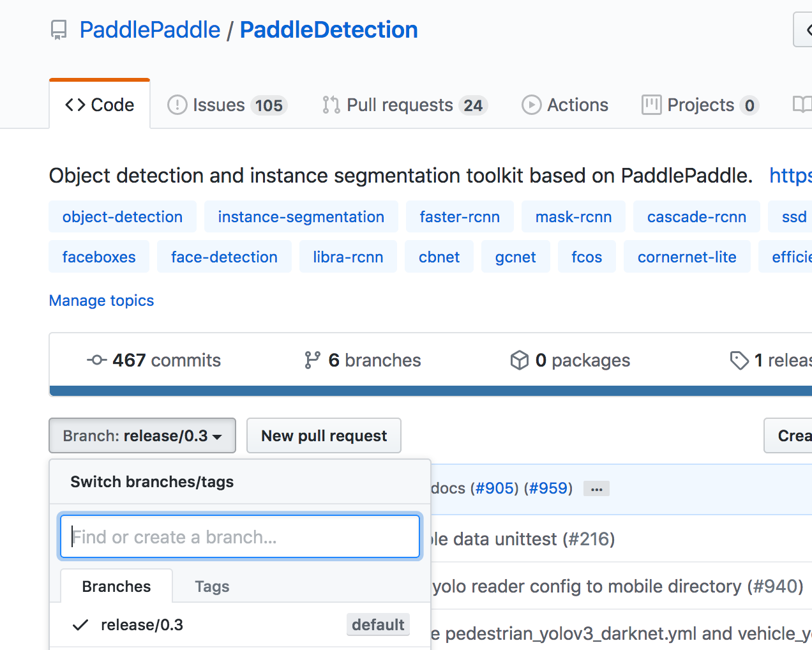Switch to the Code tab
The height and width of the screenshot is (650, 812).
[x=100, y=104]
